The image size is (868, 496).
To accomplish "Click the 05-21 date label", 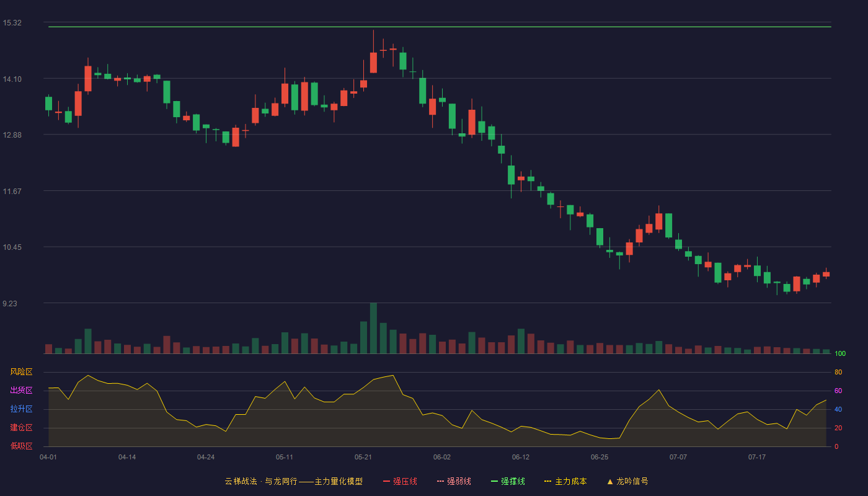I will click(x=363, y=457).
